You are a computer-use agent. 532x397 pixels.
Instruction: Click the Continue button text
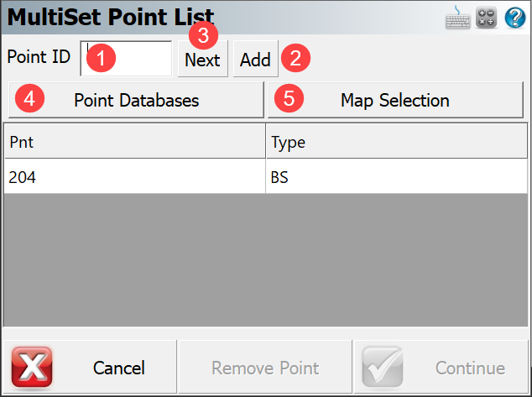pos(470,368)
